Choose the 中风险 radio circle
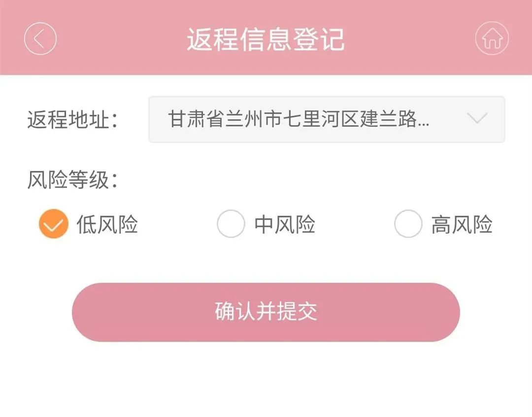Viewport: 532px width, 417px height. pyautogui.click(x=231, y=224)
